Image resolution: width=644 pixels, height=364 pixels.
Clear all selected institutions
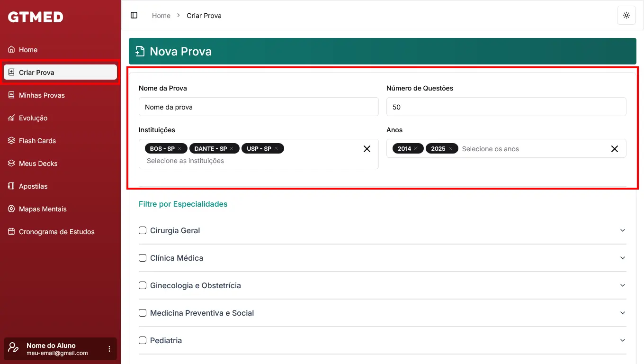(367, 149)
